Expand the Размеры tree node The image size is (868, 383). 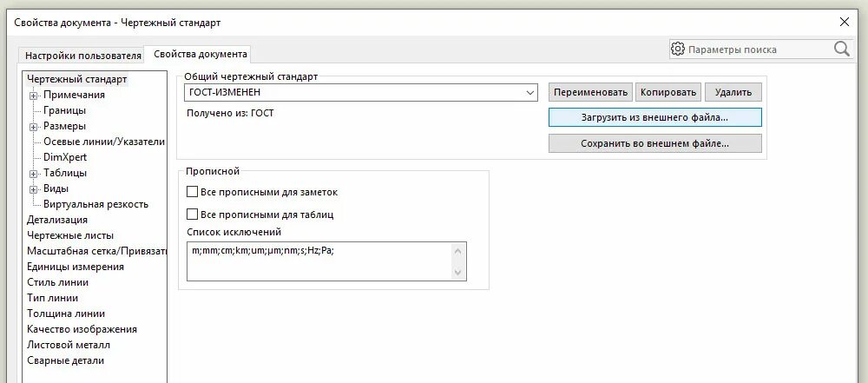(34, 127)
